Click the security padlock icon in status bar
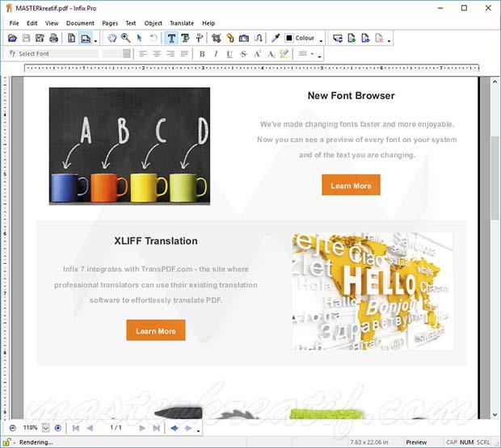501x448 pixels. [6, 442]
